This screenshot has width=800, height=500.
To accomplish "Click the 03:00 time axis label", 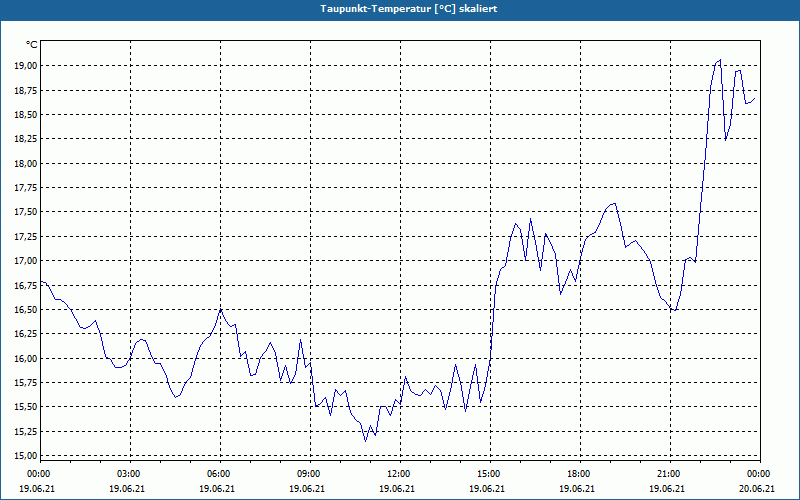I will tap(130, 474).
